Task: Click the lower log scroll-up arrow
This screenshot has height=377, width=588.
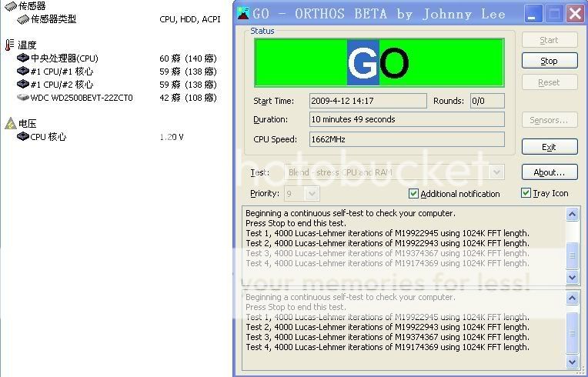Action: tap(573, 299)
